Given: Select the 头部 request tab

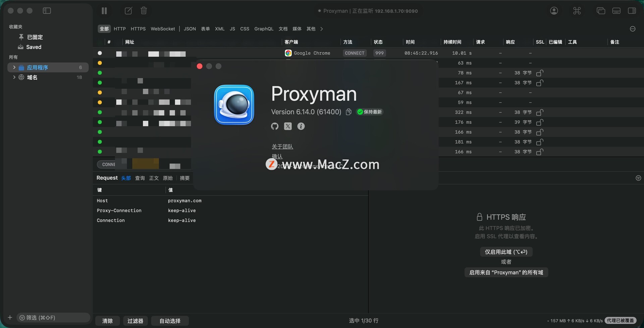Looking at the screenshot, I should click(126, 178).
